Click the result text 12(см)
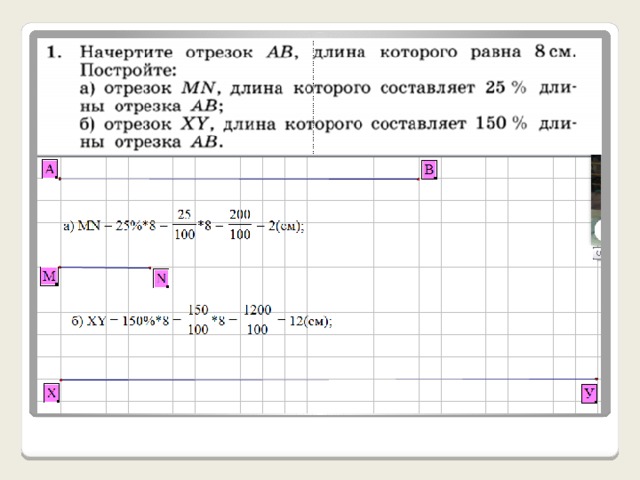 (311, 322)
